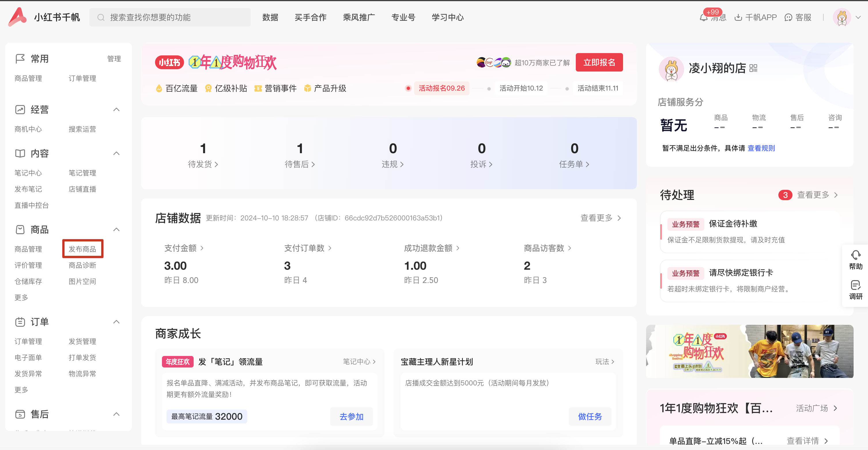Image resolution: width=868 pixels, height=450 pixels.
Task: Open 玩法 link for 新星计划
Action: click(x=605, y=362)
